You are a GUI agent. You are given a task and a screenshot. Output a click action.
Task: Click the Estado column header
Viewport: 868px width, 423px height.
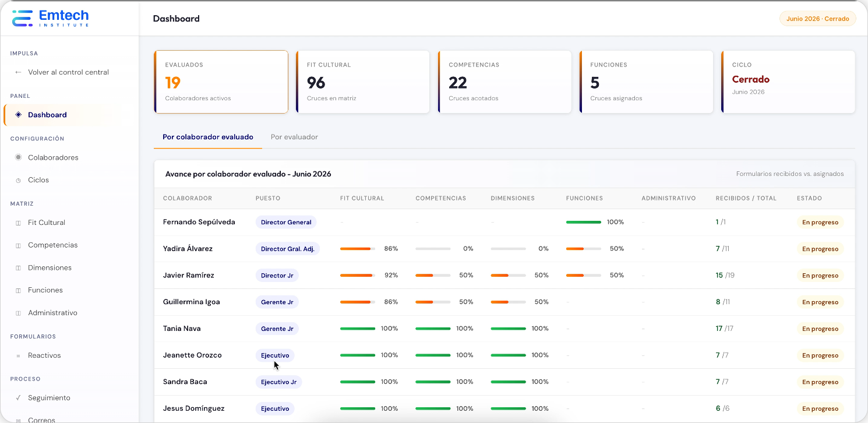click(x=809, y=198)
